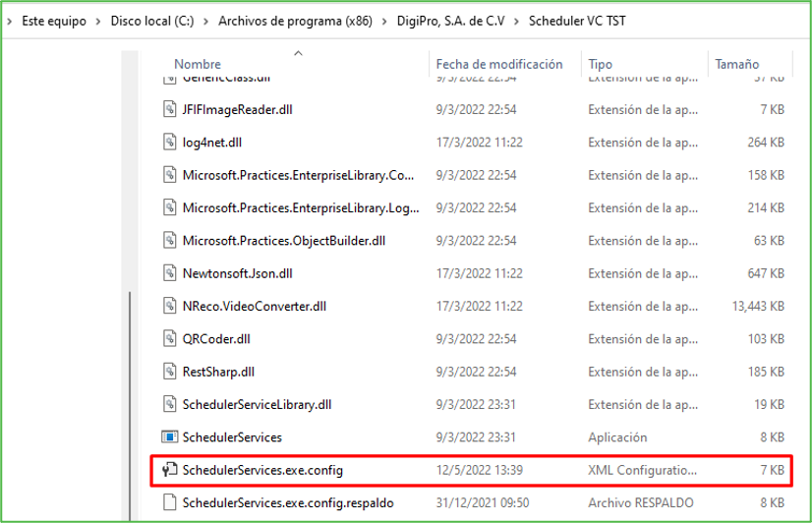Navigate to Archivos de programa (x86) breadcrumb
The image size is (812, 523).
[295, 21]
